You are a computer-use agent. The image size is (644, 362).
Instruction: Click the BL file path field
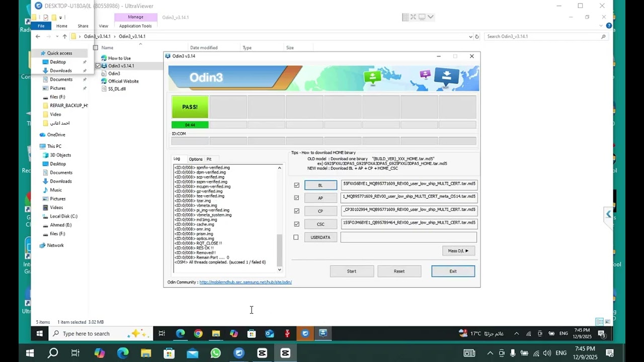click(409, 185)
